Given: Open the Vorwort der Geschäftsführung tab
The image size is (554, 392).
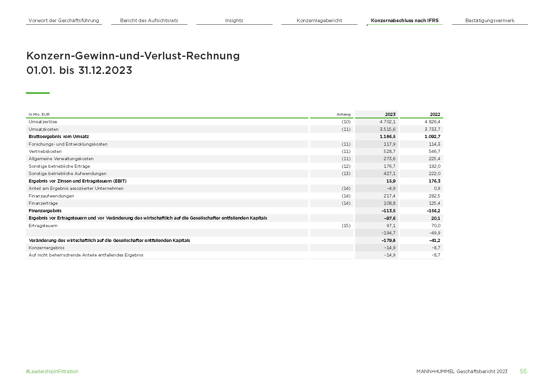Looking at the screenshot, I should click(64, 21).
